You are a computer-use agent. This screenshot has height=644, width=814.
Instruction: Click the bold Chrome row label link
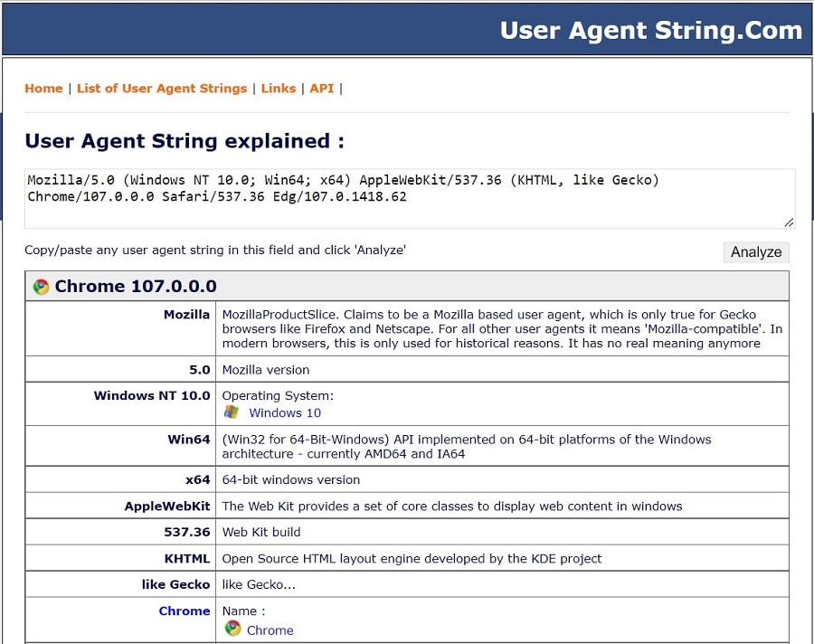[x=185, y=611]
